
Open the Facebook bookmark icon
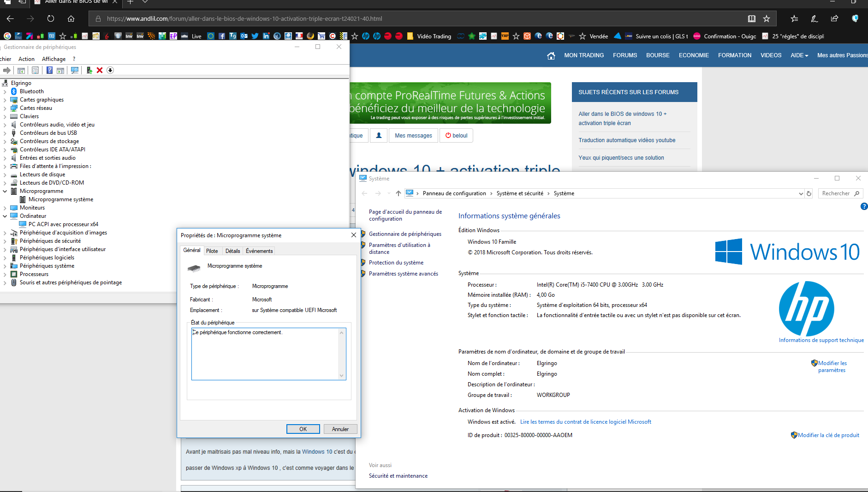(x=222, y=36)
